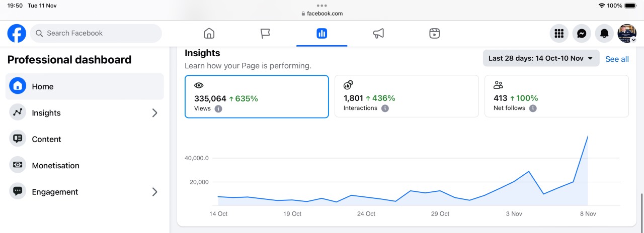Open the notifications bell icon

click(x=604, y=34)
